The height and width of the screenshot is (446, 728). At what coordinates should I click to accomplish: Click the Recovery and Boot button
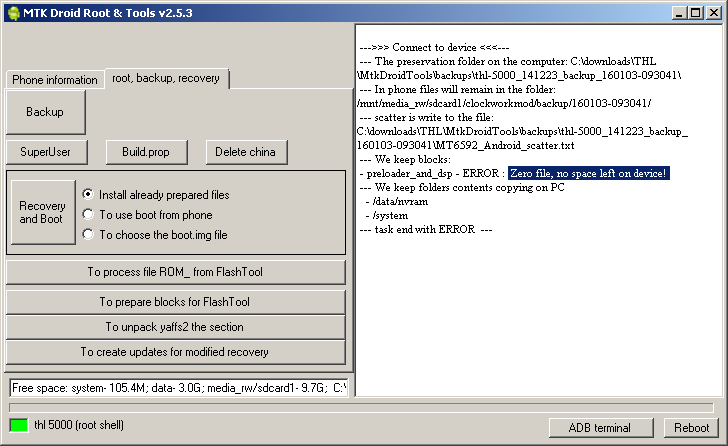click(43, 212)
